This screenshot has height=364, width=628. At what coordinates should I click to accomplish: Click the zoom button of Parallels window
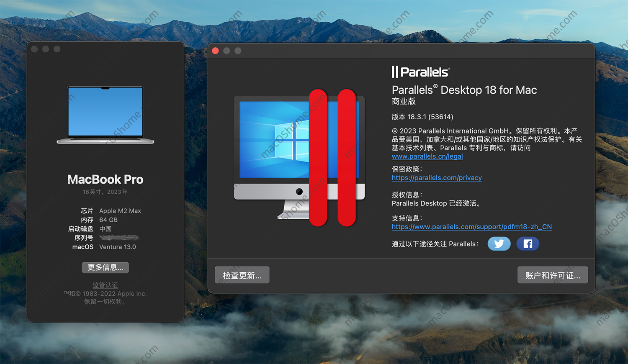[x=238, y=51]
